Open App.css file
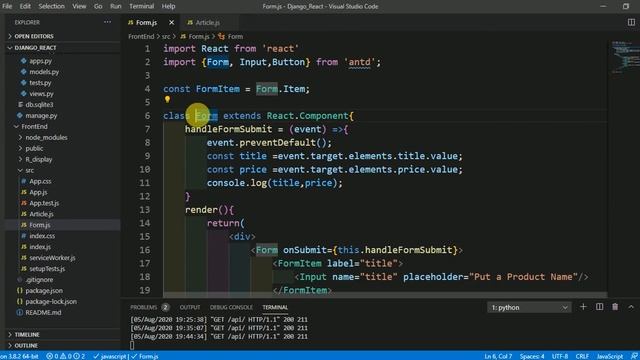 tap(40, 181)
